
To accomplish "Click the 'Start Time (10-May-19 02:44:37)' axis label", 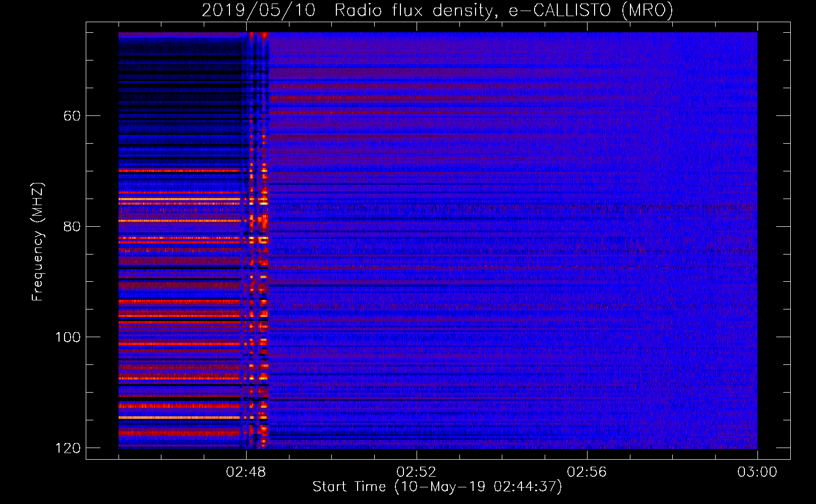I will click(x=437, y=487).
